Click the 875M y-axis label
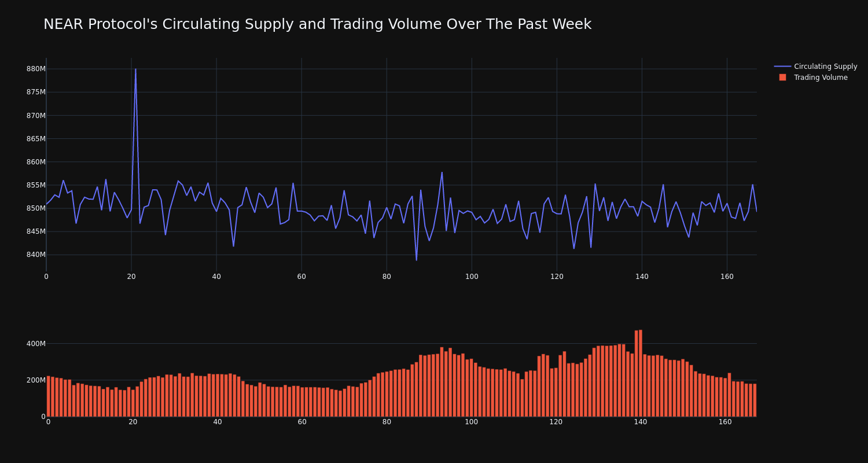Viewport: 868px width, 463px height. pos(36,92)
